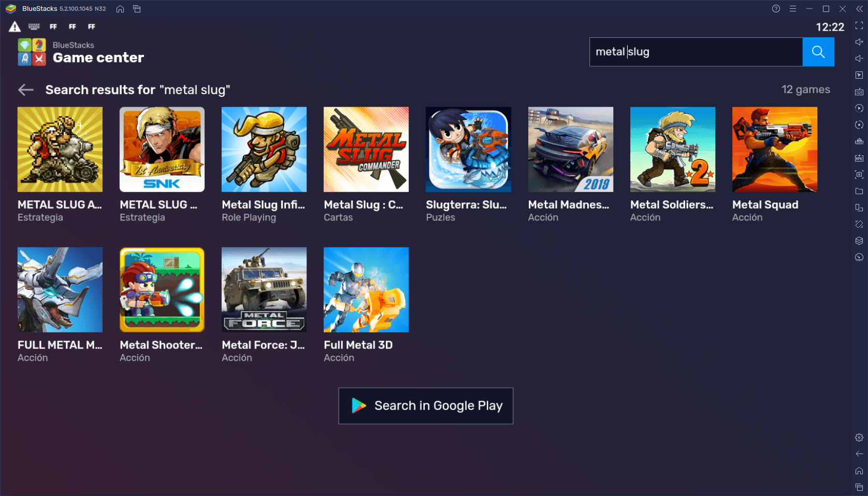Click the "12 games" count text
This screenshot has width=868, height=496.
coord(805,90)
